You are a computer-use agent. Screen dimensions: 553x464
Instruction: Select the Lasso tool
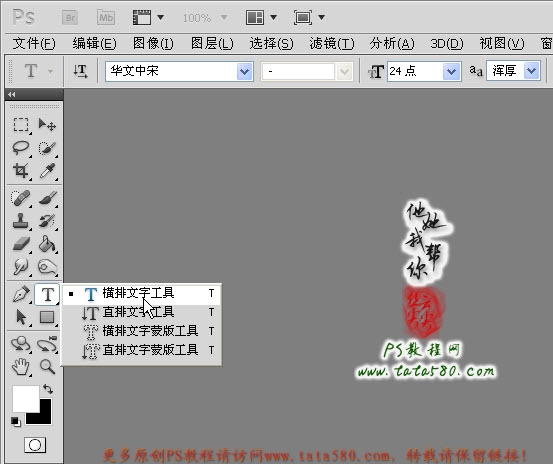click(21, 148)
